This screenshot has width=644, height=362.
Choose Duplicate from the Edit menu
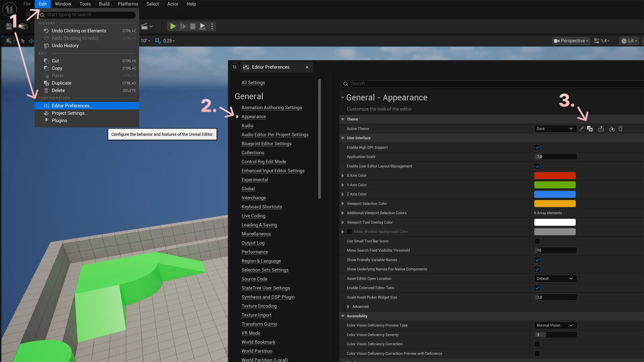[x=87, y=83]
